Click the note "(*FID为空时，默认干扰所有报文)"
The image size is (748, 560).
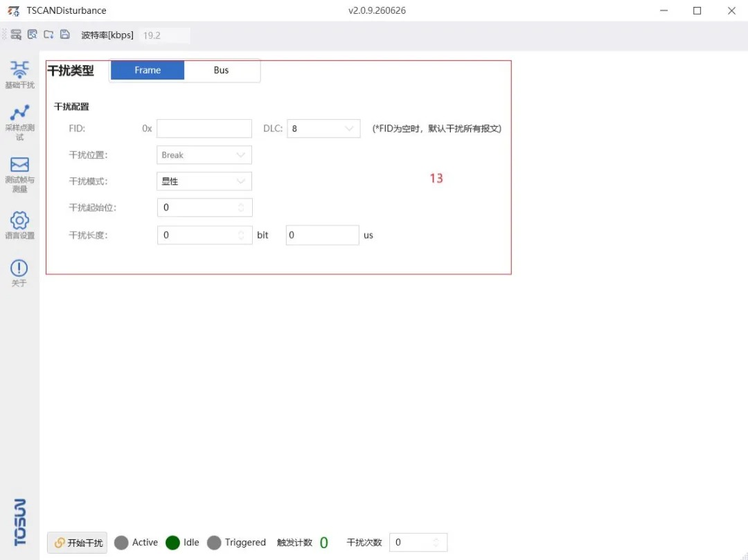tap(437, 129)
